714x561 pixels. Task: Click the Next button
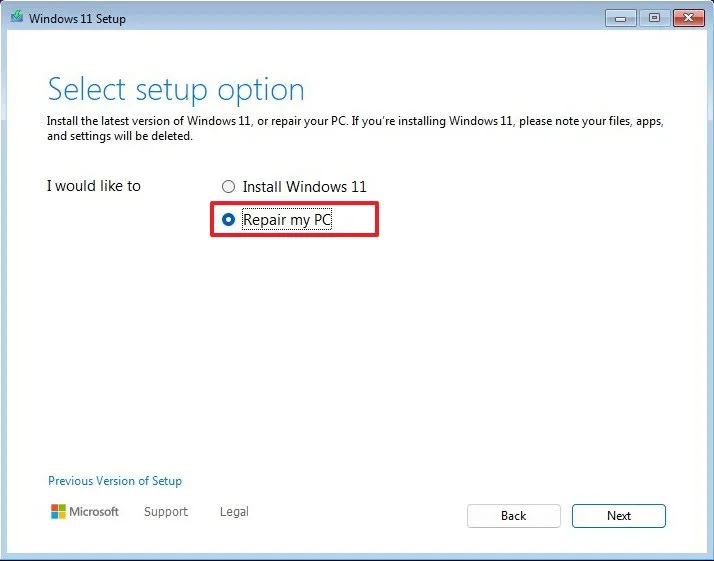tap(618, 516)
